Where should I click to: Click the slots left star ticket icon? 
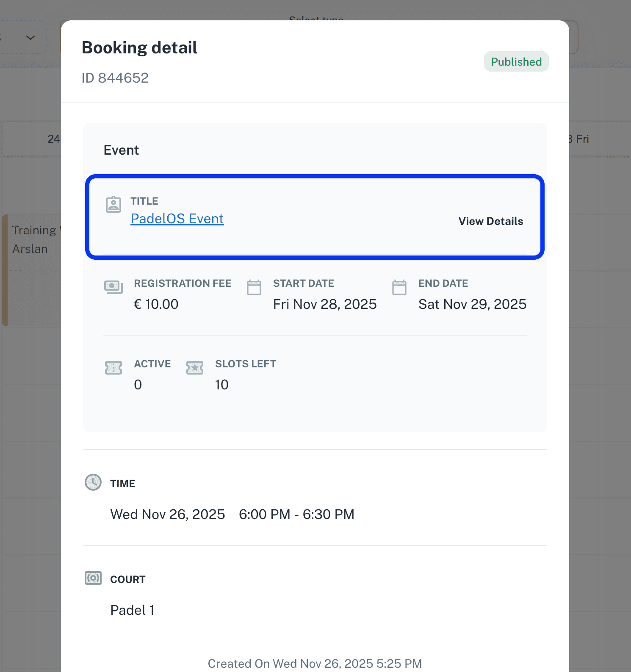pyautogui.click(x=195, y=367)
